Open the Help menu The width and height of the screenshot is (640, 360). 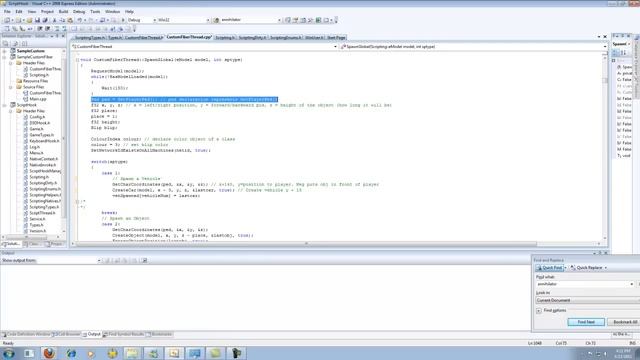129,12
